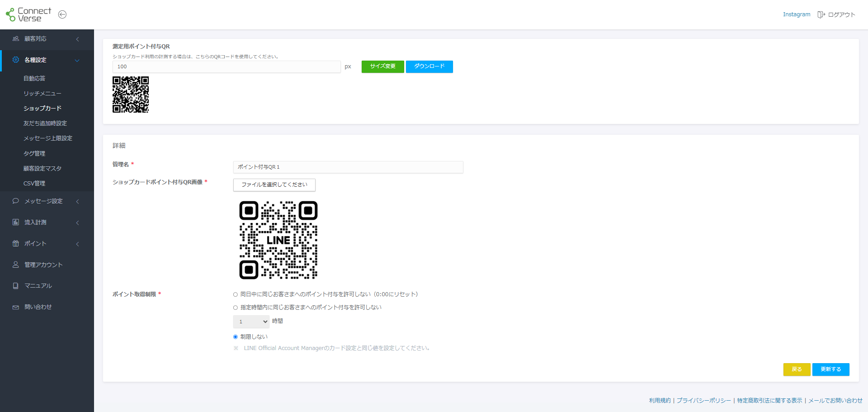Open the hours dropdown showing 1
The width and height of the screenshot is (868, 412).
251,322
